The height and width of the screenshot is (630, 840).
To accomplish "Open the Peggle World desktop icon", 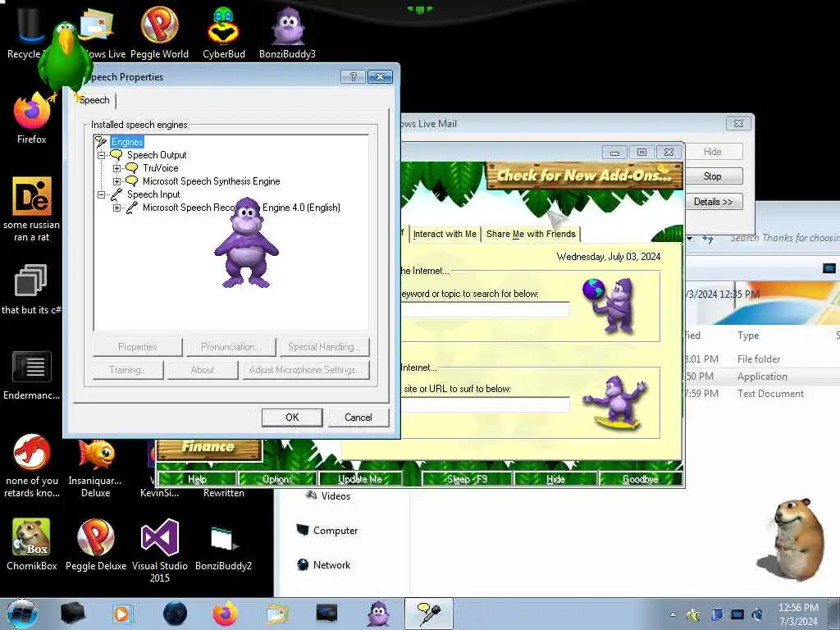I will [159, 32].
